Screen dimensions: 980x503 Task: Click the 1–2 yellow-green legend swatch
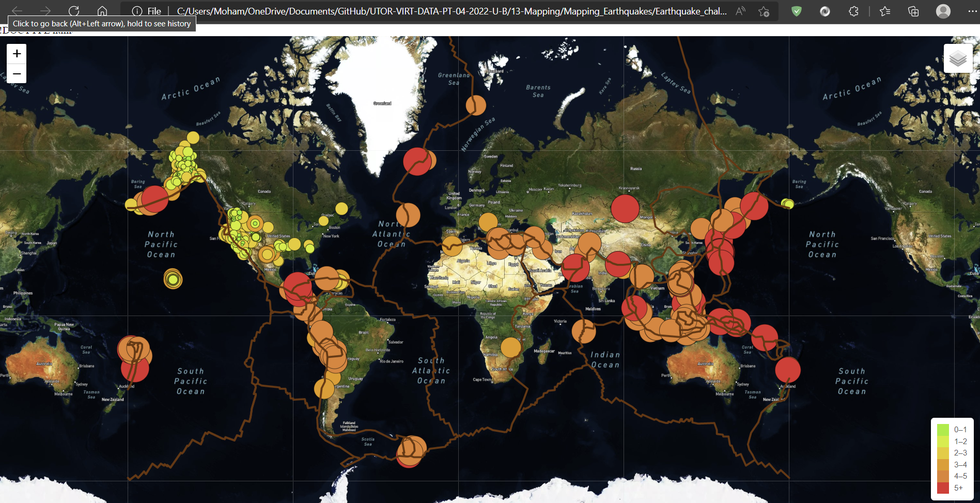coord(943,441)
